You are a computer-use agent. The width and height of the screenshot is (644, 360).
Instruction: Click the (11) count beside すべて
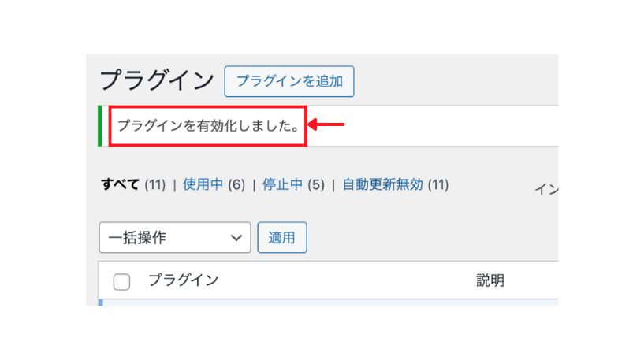(x=154, y=184)
